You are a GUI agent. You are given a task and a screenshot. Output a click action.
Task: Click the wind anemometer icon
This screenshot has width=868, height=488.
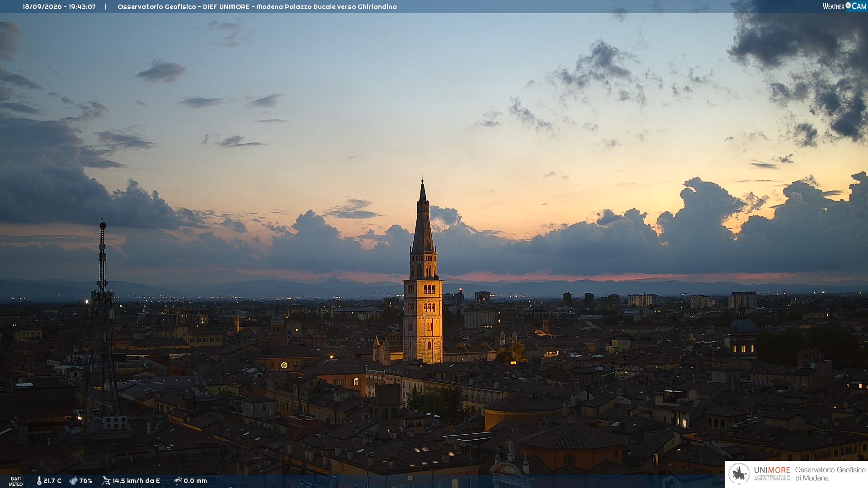[106, 481]
